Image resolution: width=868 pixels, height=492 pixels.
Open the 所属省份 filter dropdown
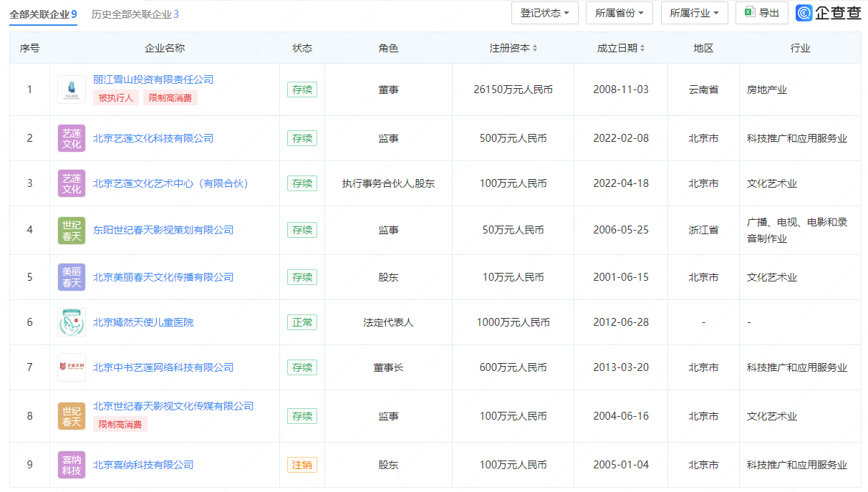(x=619, y=13)
